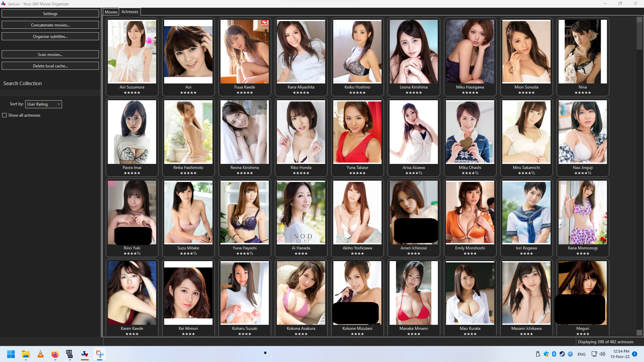Click Bluetooth tray icon
The height and width of the screenshot is (362, 644).
click(554, 354)
